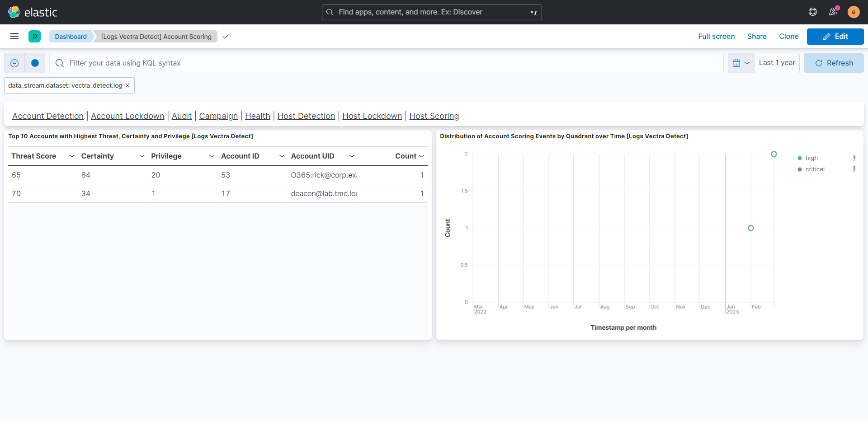Click the Edit dashboard button
Image resolution: width=868 pixels, height=421 pixels.
[835, 37]
